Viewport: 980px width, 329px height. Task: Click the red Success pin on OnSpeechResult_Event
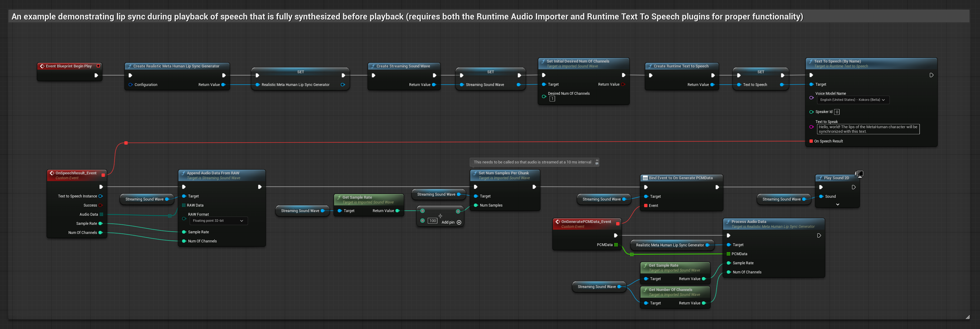tap(100, 205)
